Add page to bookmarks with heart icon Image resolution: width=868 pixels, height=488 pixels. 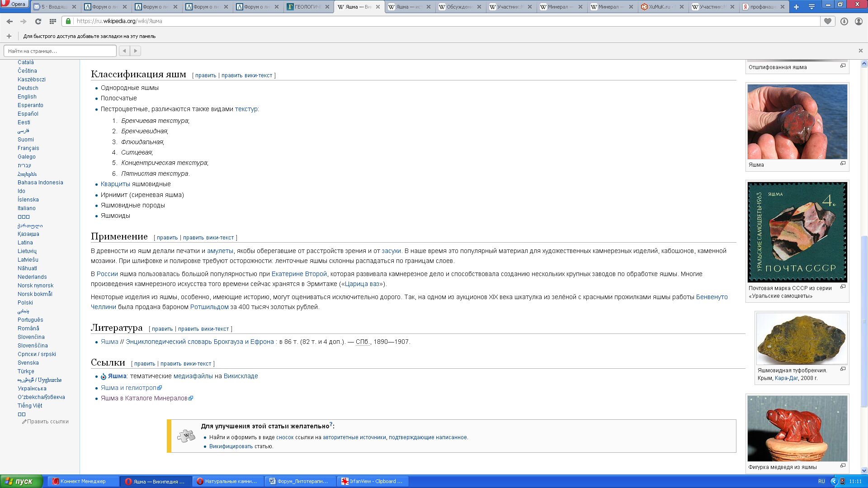click(x=828, y=21)
